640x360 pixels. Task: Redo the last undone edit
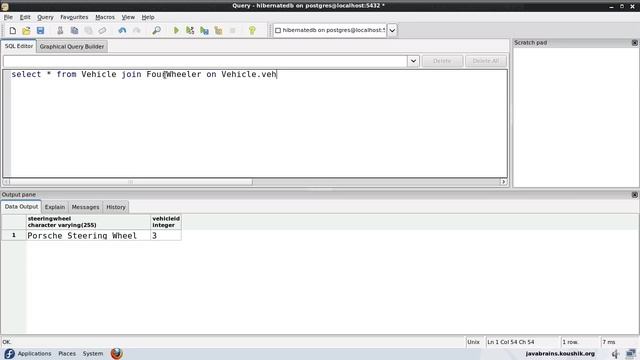point(136,31)
